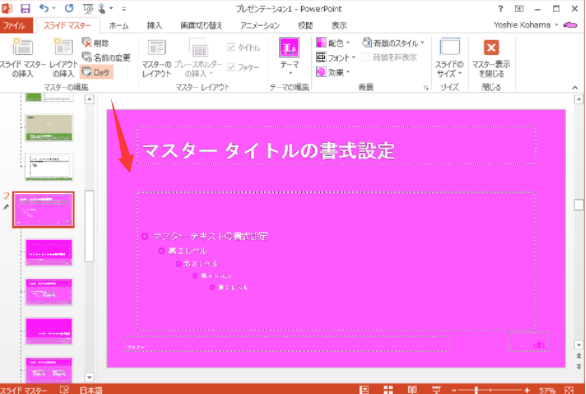The width and height of the screenshot is (586, 394).
Task: Start Slide Show from status bar icon
Action: [x=436, y=390]
